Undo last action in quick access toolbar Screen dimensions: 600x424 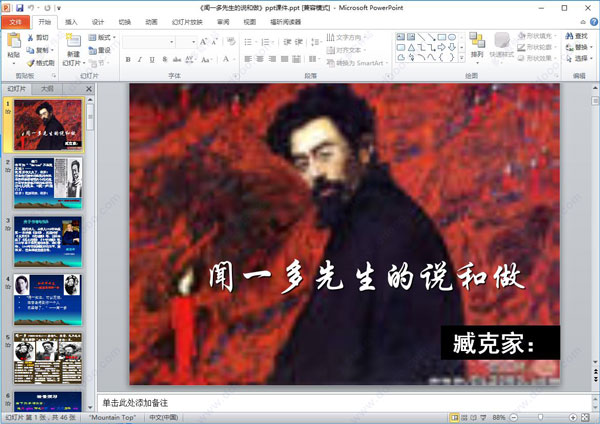coord(31,8)
